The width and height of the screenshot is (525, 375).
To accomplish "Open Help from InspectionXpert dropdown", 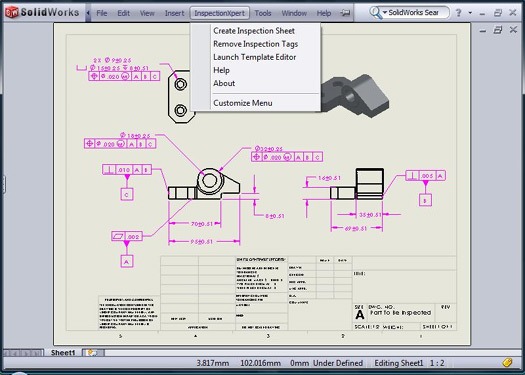I will coord(221,70).
